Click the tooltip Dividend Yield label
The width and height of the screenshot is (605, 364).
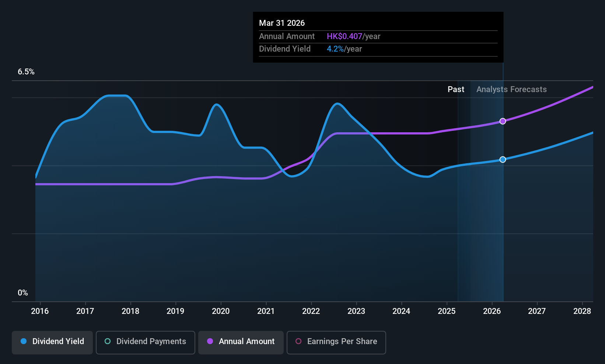coord(285,49)
